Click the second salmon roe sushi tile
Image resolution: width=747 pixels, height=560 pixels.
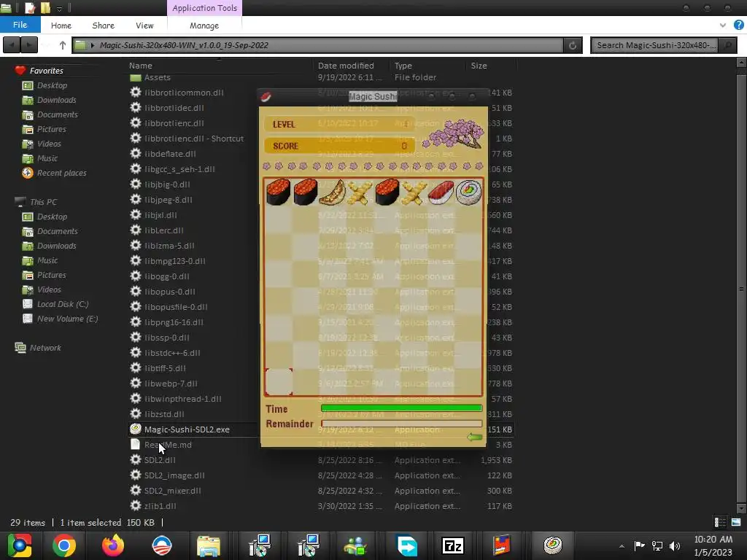(x=306, y=192)
